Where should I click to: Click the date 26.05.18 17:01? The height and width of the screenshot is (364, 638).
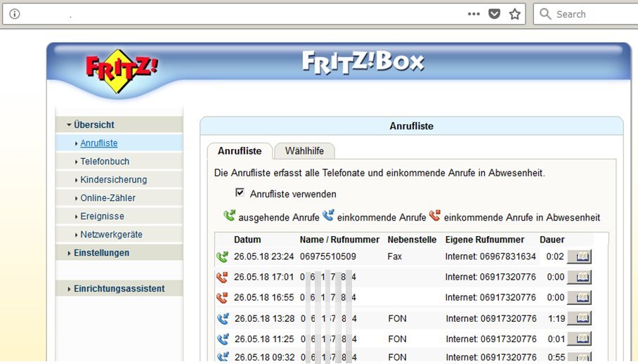pos(263,277)
